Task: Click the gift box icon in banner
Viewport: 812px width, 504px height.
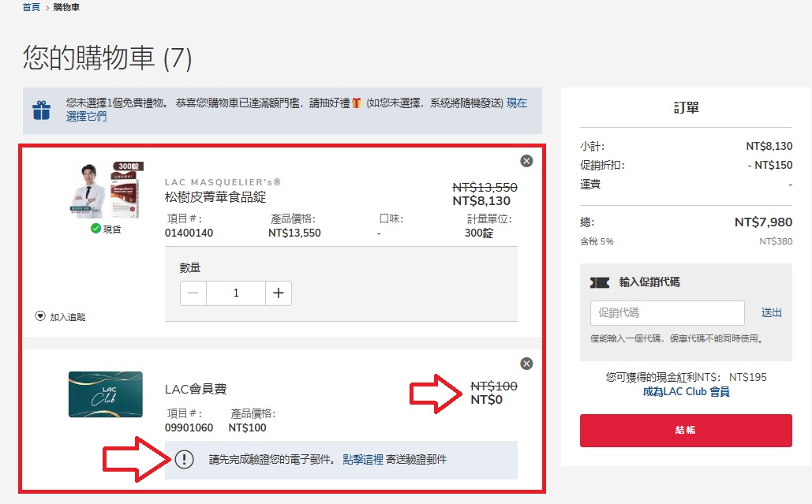Action: tap(41, 110)
